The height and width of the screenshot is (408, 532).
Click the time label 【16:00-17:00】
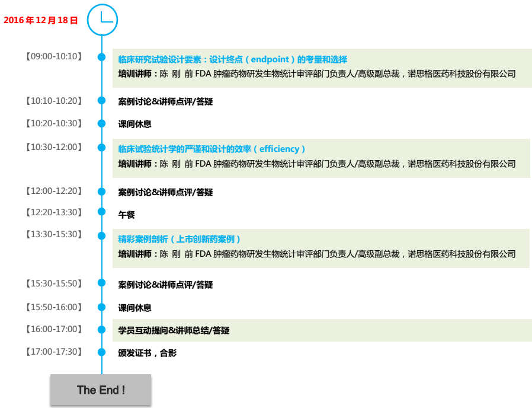[55, 329]
